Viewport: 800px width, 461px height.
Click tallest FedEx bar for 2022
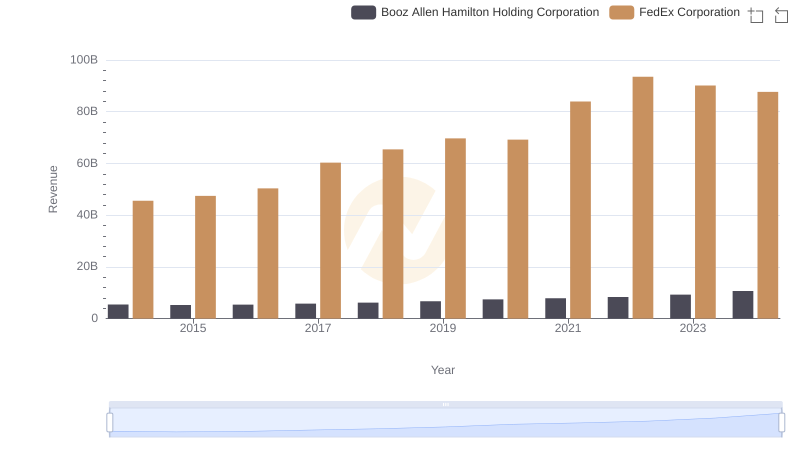click(643, 198)
